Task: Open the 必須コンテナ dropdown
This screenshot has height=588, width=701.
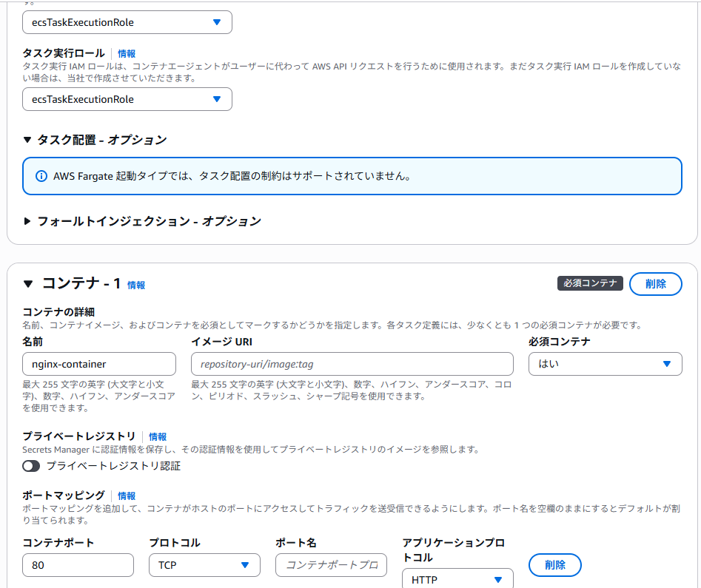Action: (605, 364)
